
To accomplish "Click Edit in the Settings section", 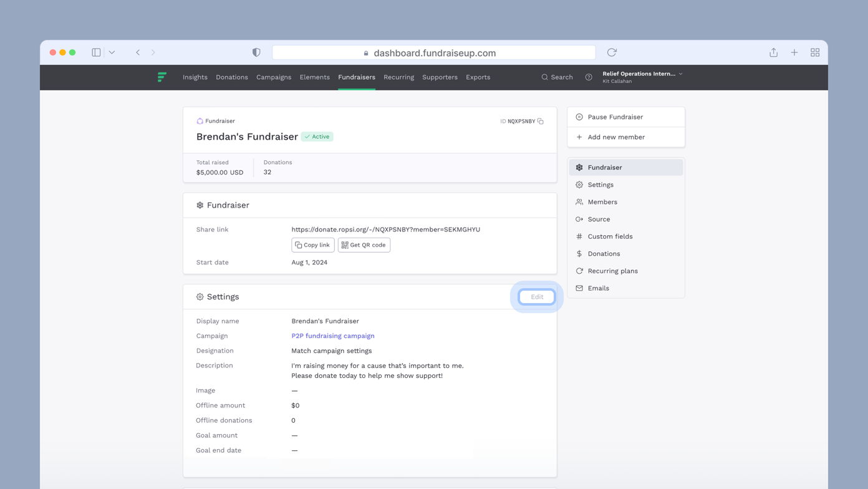I will [537, 297].
